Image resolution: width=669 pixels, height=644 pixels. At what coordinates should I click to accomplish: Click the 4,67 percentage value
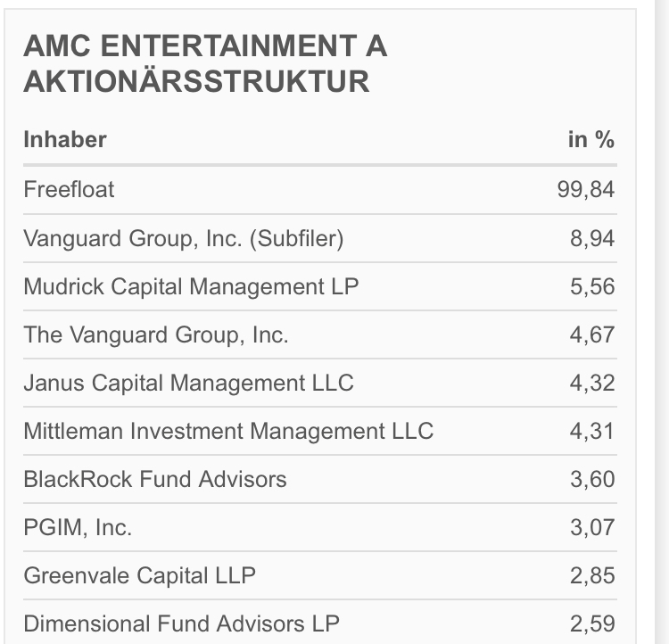(x=592, y=334)
